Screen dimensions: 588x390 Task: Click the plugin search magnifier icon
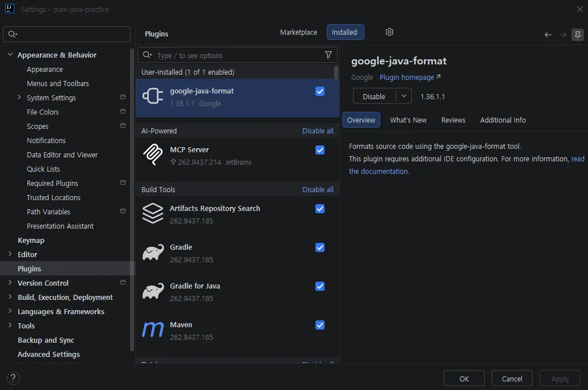(147, 55)
